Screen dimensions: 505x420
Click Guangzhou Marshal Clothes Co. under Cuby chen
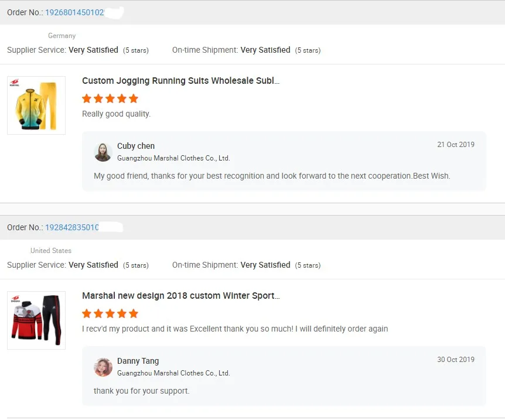pos(173,158)
